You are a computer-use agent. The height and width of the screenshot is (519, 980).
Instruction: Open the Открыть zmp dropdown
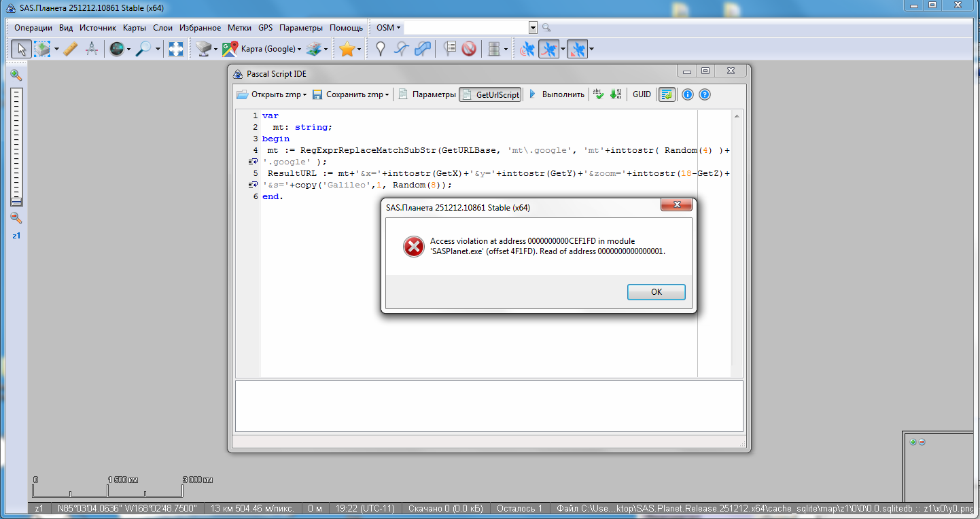click(x=272, y=94)
